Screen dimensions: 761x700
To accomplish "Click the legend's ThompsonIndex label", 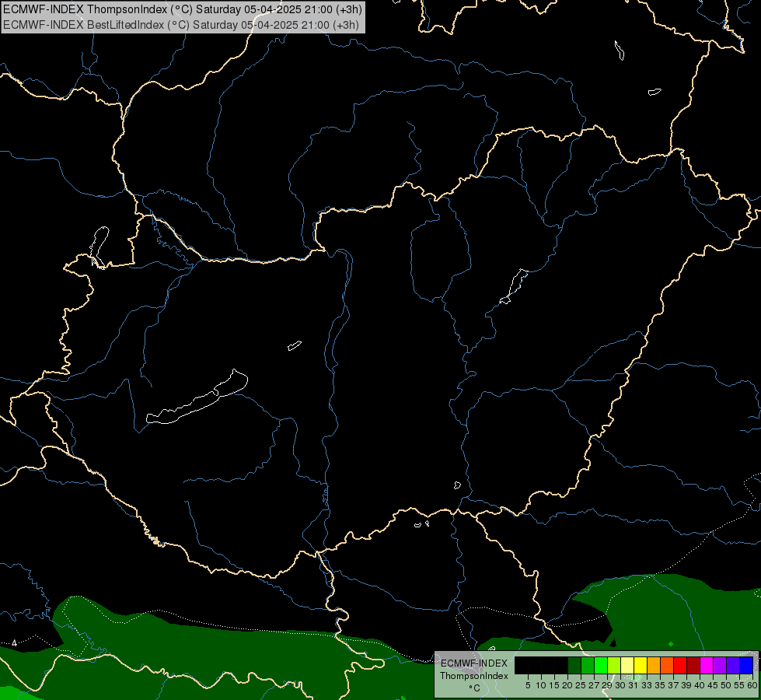I will coord(473,676).
